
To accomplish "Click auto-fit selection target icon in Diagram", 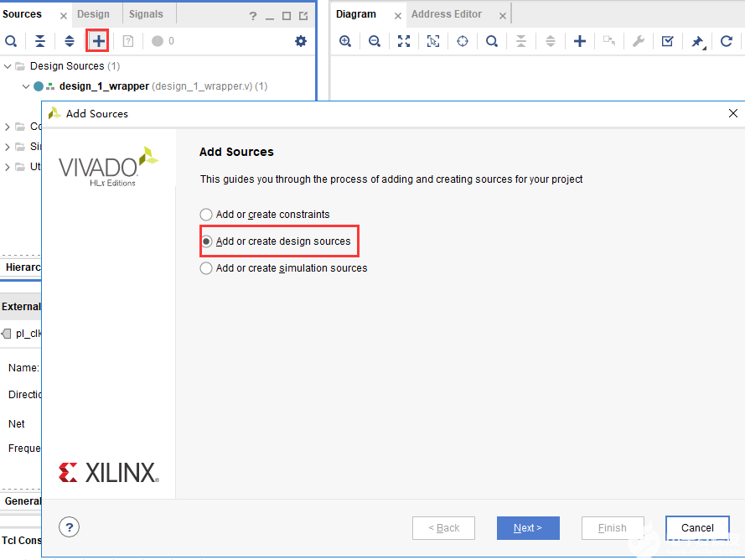I will click(x=463, y=41).
